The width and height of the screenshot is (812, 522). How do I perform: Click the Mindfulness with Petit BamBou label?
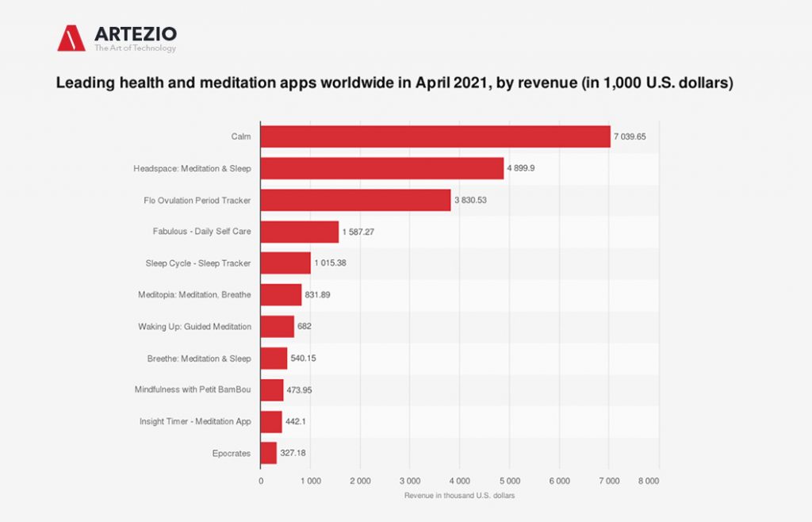(x=193, y=390)
